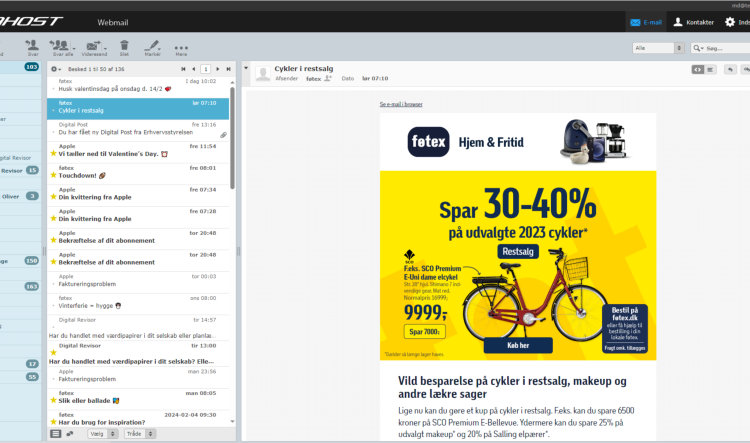Image resolution: width=750 pixels, height=443 pixels.
Task: Open the Svar alle dropdown arrow
Action: click(x=74, y=48)
